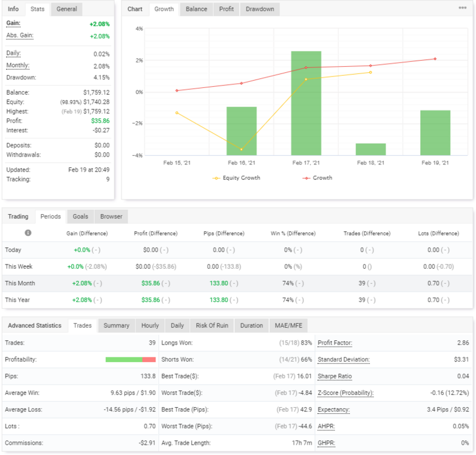Select the Growth chart tab

(164, 9)
